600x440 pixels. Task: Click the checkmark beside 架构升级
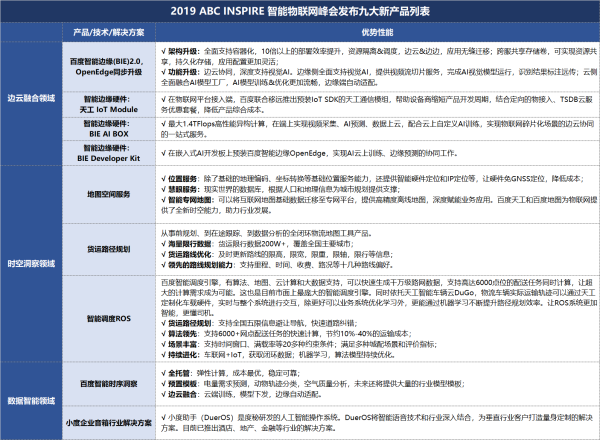[163, 47]
